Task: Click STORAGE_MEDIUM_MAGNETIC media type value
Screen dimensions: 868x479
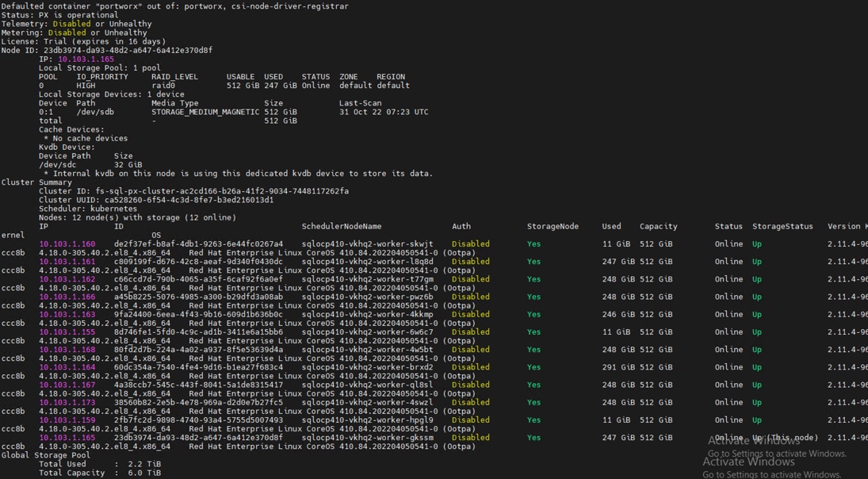Action: click(205, 112)
